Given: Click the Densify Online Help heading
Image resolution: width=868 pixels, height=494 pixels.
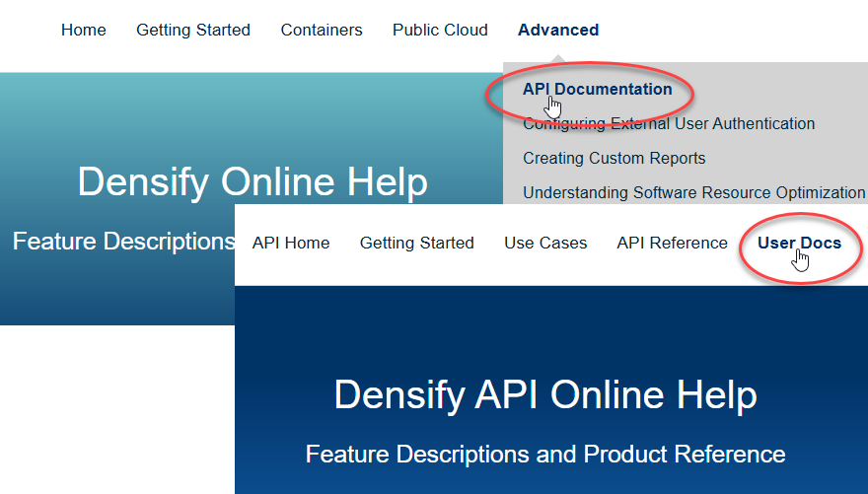Looking at the screenshot, I should pyautogui.click(x=253, y=181).
